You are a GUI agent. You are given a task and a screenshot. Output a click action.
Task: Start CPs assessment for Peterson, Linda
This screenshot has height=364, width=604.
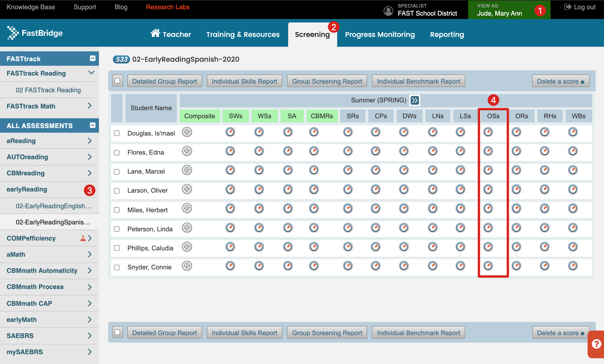[x=376, y=228]
